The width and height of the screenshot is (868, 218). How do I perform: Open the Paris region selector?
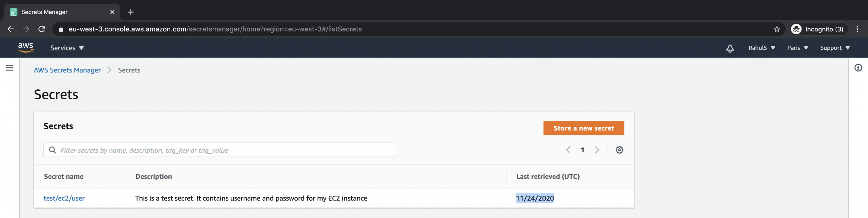coord(797,48)
